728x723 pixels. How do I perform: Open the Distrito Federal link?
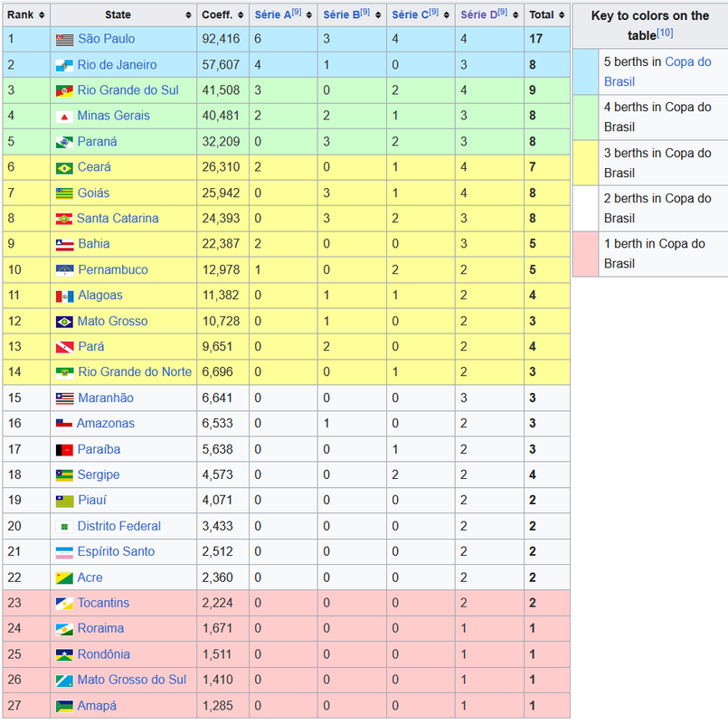pos(118,526)
